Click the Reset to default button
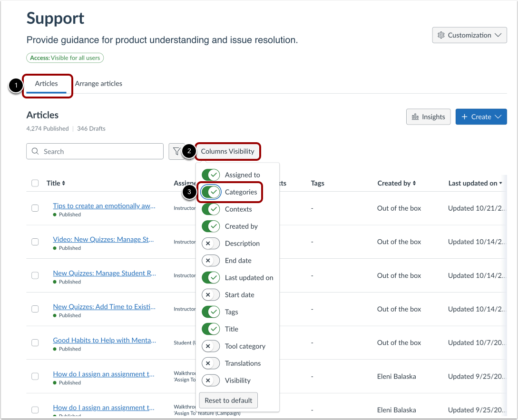This screenshot has width=518, height=420. pos(228,400)
